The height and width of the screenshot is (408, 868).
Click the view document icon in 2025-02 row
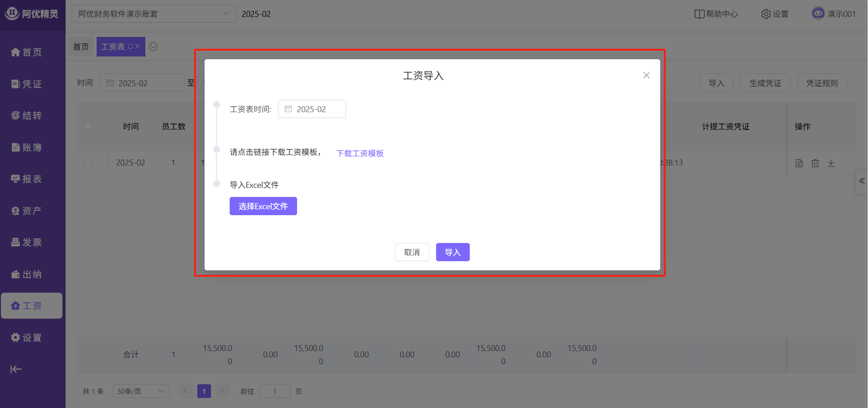pyautogui.click(x=799, y=163)
